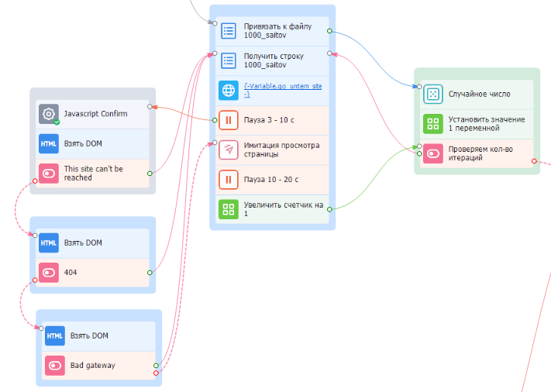Select the 'Случайное число' label
The image size is (551, 392).
tap(479, 95)
